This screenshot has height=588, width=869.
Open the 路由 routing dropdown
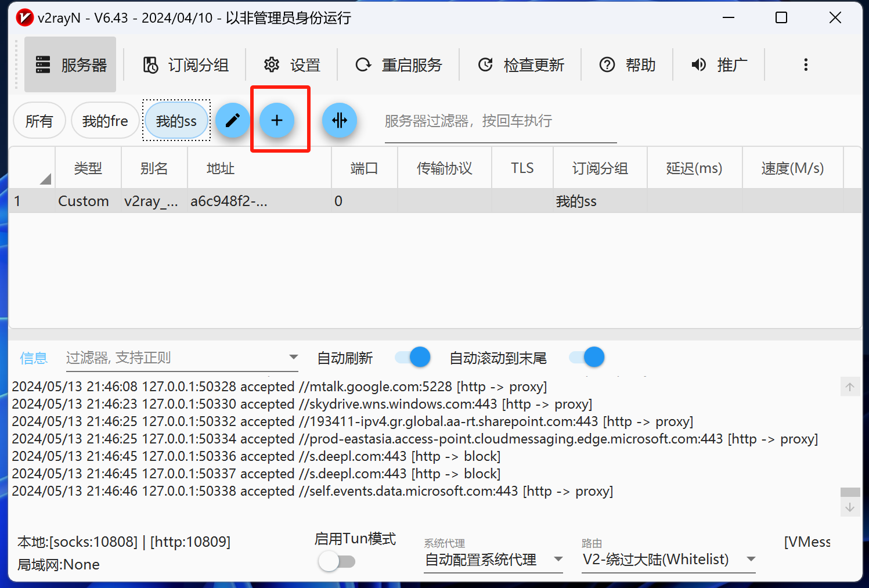(x=669, y=560)
